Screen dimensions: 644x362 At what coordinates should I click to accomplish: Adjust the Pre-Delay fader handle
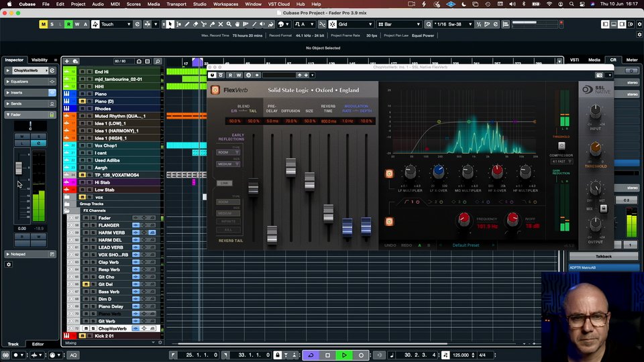(x=272, y=235)
